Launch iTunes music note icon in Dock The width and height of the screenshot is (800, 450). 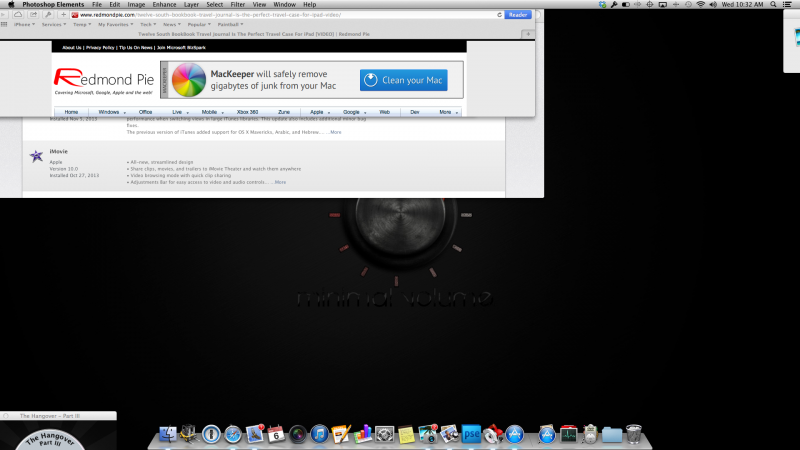click(319, 434)
